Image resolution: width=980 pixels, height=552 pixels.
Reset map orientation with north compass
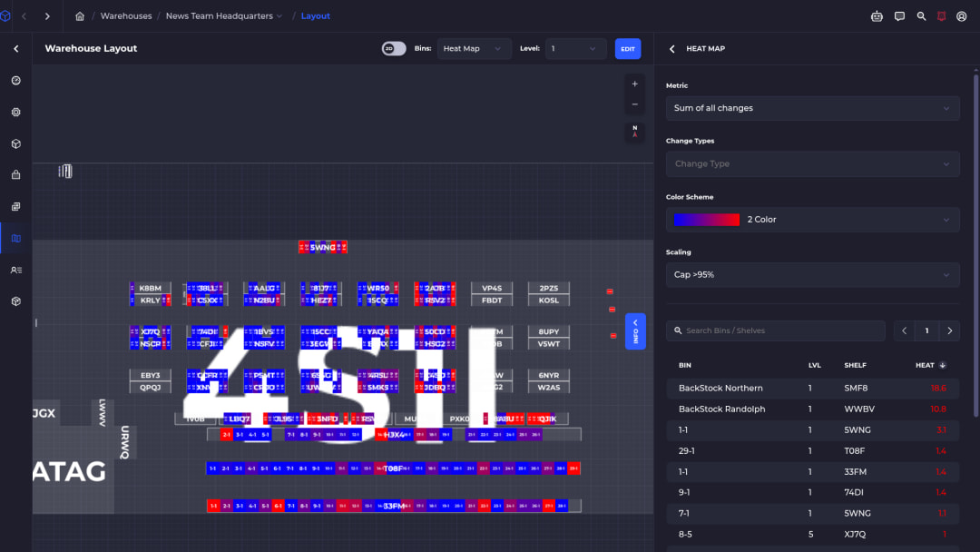pos(634,132)
